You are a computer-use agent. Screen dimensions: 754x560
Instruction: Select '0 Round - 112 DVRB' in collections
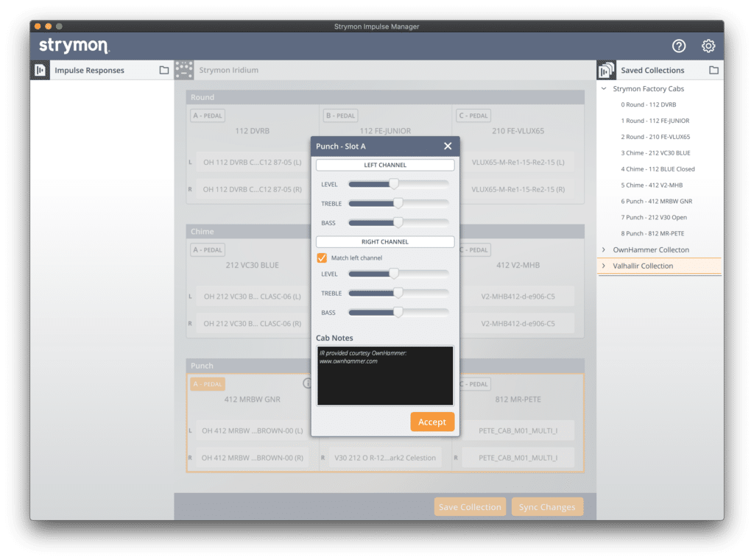pyautogui.click(x=648, y=104)
